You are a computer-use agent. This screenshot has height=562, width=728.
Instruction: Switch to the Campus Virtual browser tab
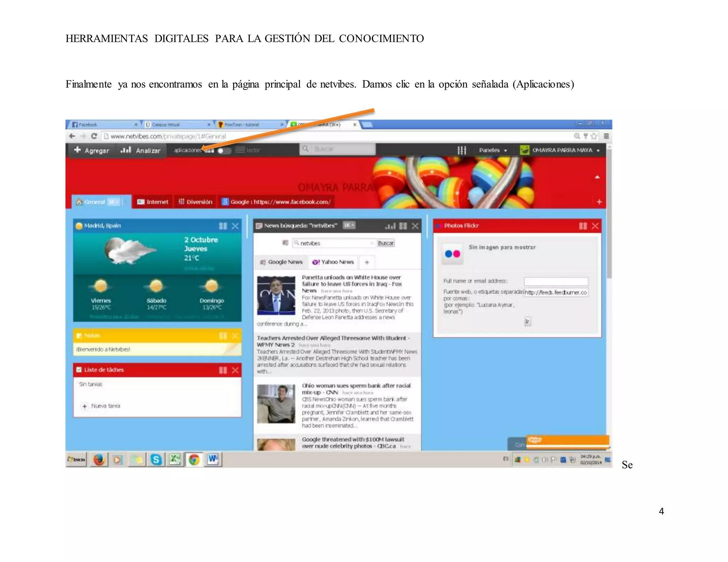[x=177, y=125]
